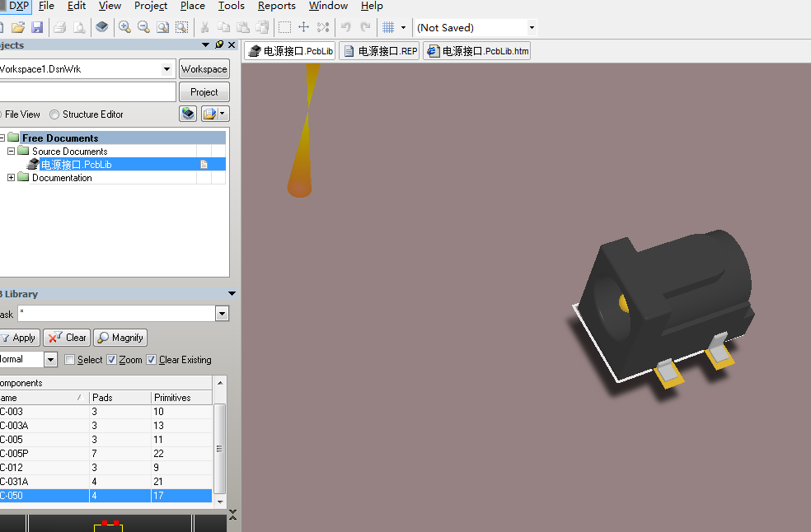This screenshot has height=532, width=811.
Task: Click the folder options icon beside Structure Editor
Action: point(209,114)
